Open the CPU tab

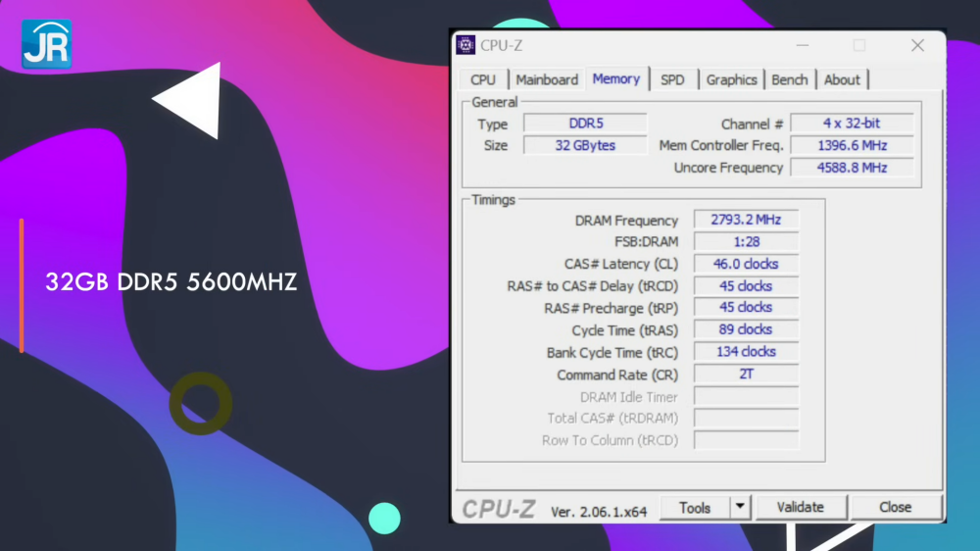coord(482,79)
